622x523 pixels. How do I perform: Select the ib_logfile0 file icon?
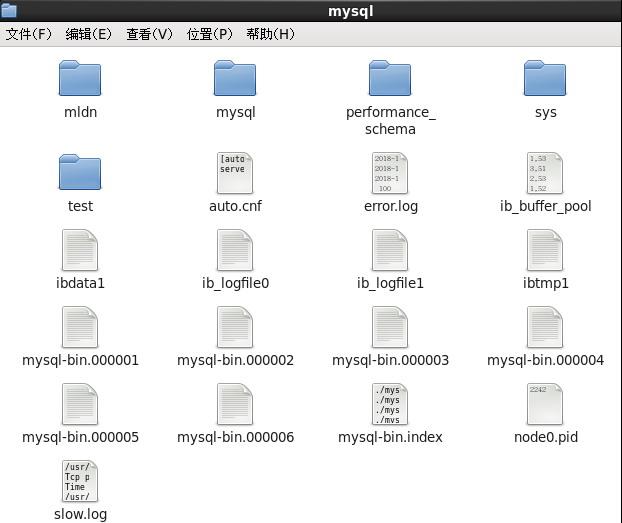[x=235, y=250]
